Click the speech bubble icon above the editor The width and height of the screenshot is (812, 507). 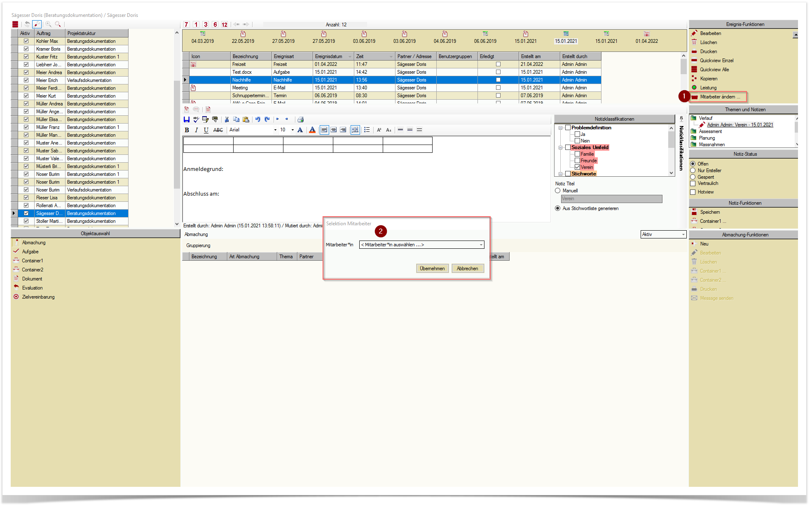(196, 110)
